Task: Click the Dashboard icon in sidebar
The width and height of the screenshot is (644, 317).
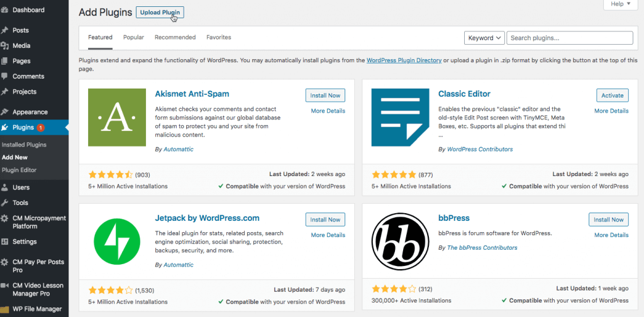Action: [5, 10]
